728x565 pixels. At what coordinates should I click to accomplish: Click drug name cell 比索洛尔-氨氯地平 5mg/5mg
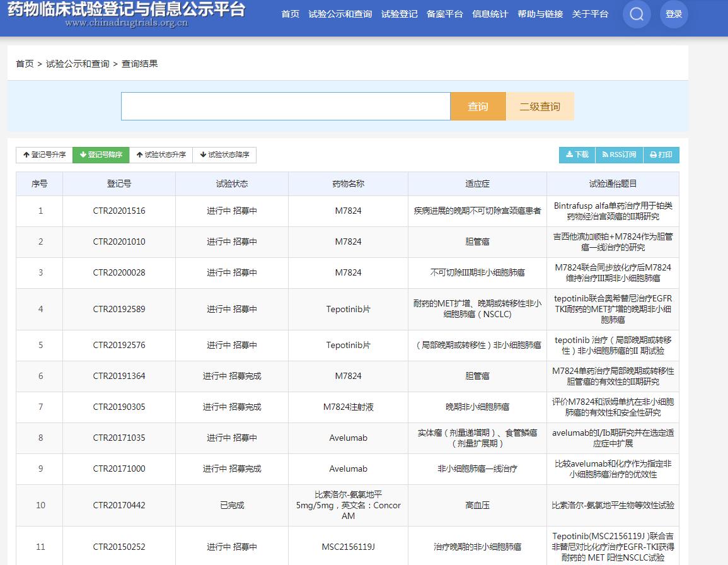[348, 505]
